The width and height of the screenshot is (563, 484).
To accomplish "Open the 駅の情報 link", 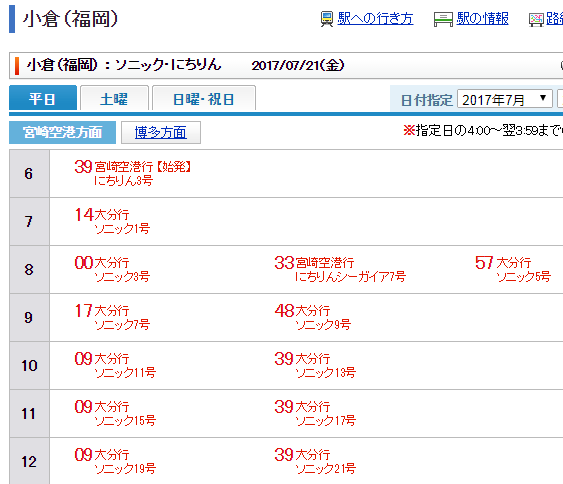I will point(483,18).
